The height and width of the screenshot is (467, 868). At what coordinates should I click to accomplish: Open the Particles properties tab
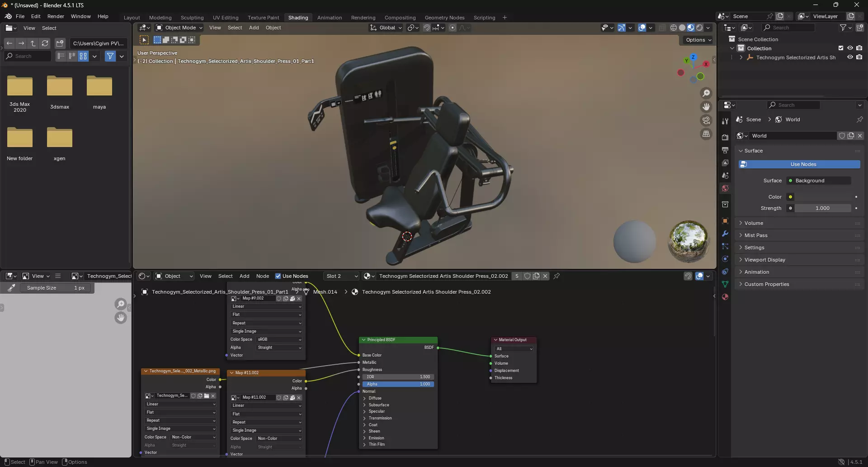click(725, 246)
